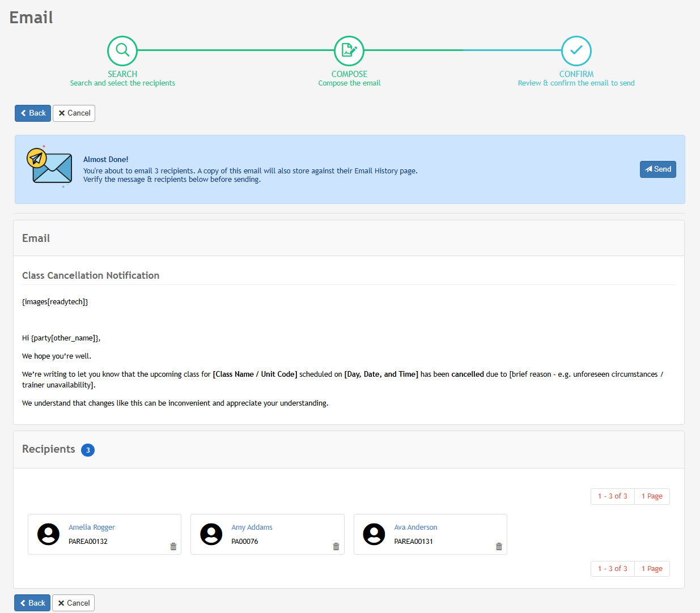Click the 'CONFIRM' step label
This screenshot has width=700, height=613.
(576, 74)
